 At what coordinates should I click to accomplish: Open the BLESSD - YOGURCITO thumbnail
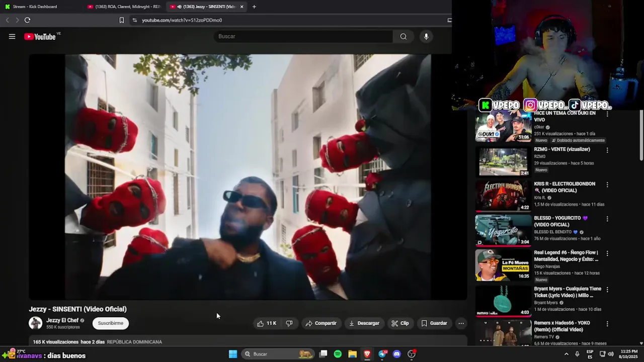[x=503, y=230]
